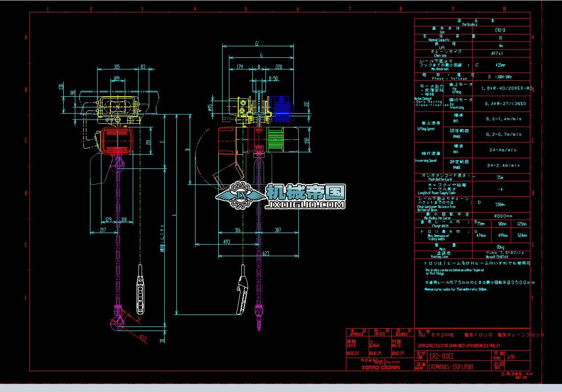562x392 pixels.
Task: Click the 179 dimension on front view
Action: pos(240,67)
